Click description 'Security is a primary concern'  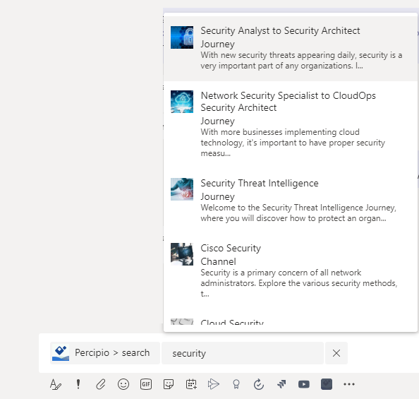299,283
